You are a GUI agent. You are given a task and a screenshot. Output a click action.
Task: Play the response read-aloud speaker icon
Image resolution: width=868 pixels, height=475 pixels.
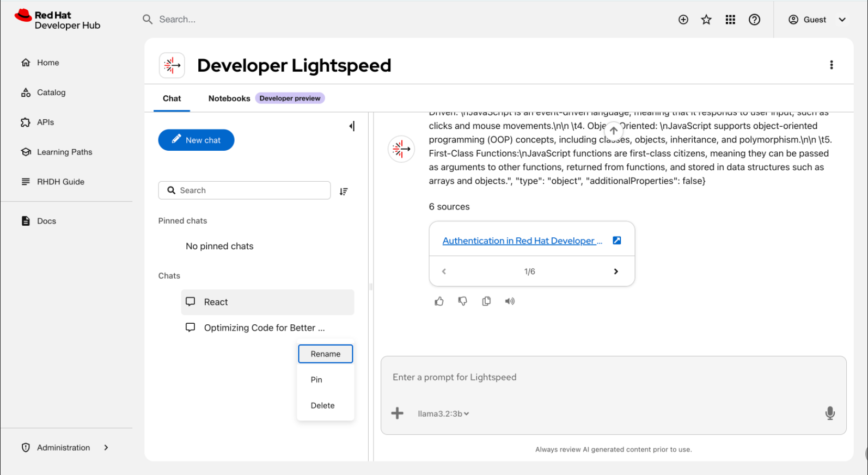pos(510,301)
